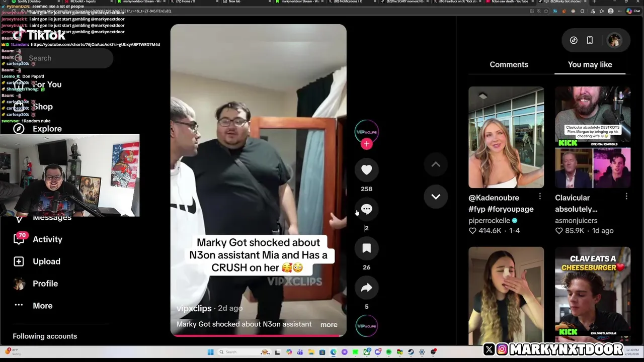Open options menu on Clavicular absolutely card
This screenshot has width=644, height=362.
pyautogui.click(x=626, y=197)
